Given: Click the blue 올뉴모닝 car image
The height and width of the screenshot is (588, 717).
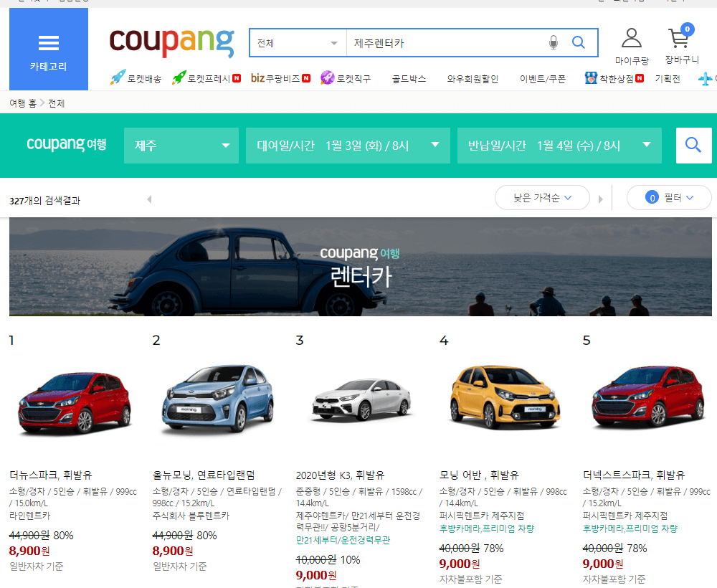Looking at the screenshot, I should pos(218,399).
